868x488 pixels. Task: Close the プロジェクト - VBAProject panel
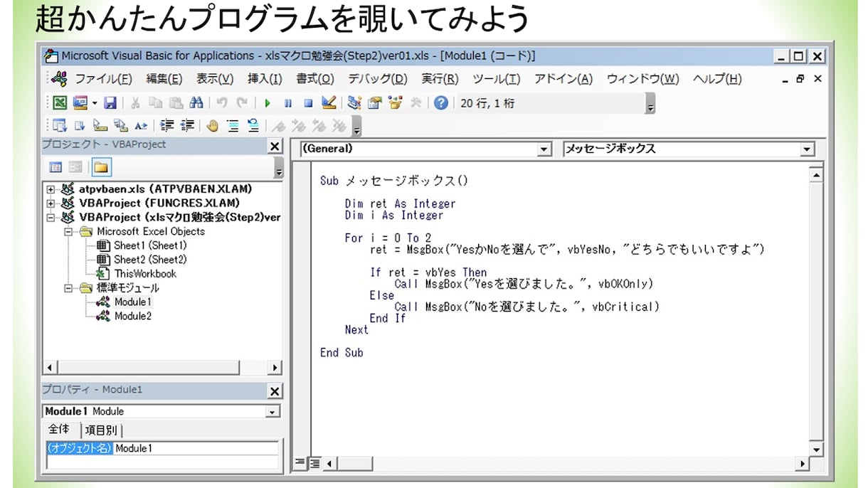pos(275,146)
